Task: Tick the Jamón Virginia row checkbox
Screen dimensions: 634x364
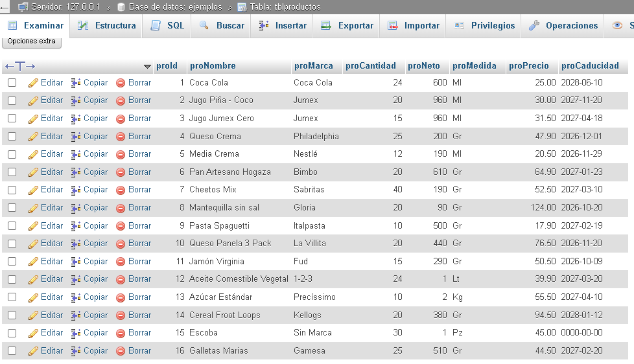Action: (12, 262)
